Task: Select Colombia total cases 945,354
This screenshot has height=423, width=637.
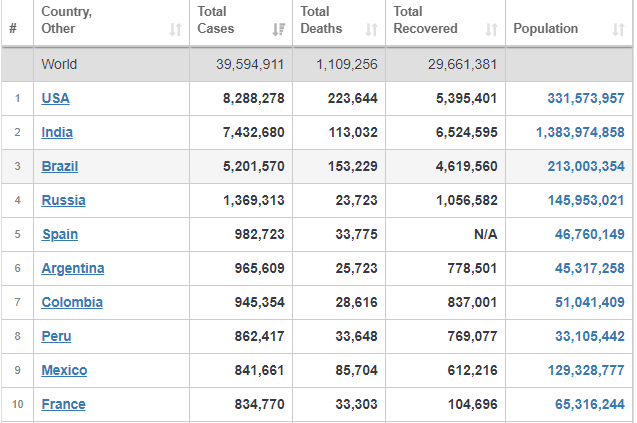Action: (x=259, y=302)
